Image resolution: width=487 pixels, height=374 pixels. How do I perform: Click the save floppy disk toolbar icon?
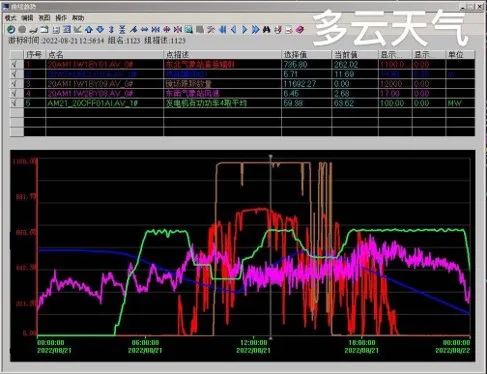(56, 30)
